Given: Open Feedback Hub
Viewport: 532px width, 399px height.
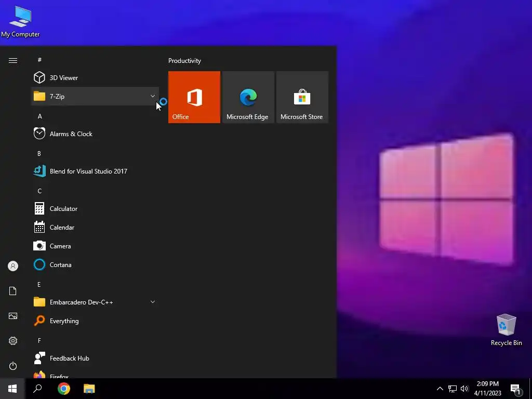Looking at the screenshot, I should pos(95,358).
